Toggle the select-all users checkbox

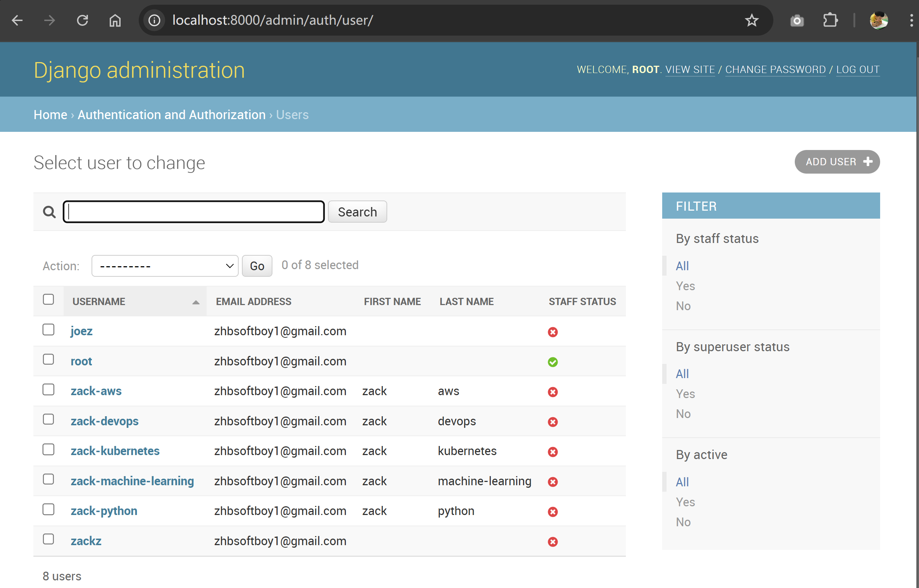pos(48,299)
